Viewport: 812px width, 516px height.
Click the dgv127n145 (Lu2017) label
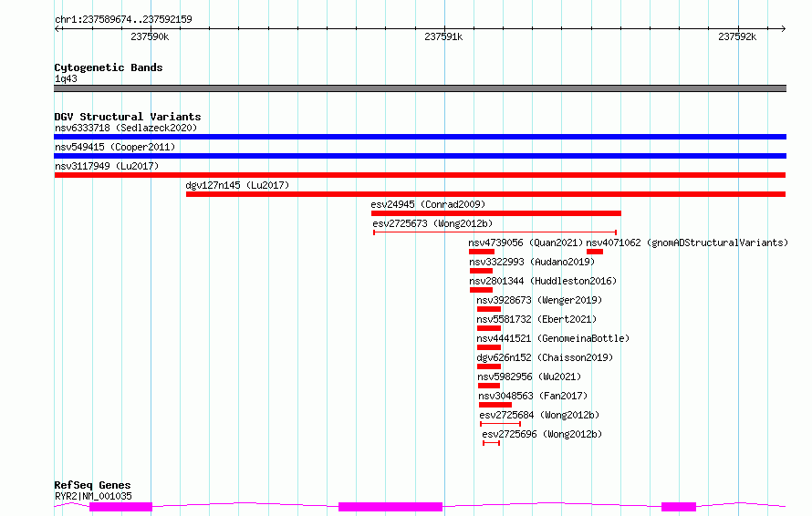tap(237, 185)
